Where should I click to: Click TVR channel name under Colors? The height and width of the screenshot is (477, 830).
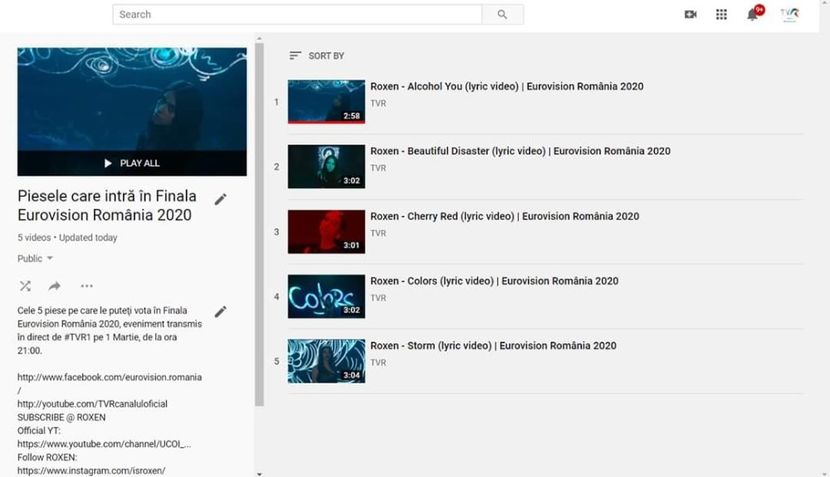(x=378, y=298)
